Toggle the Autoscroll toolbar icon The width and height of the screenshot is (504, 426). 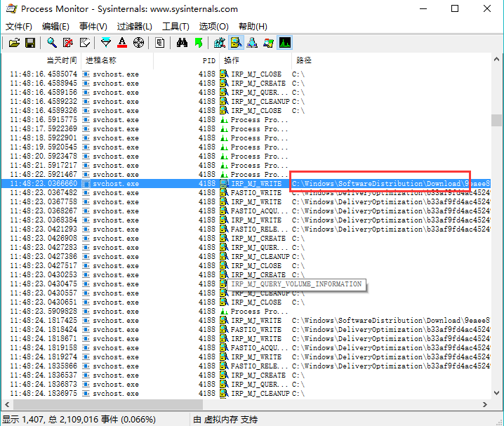(68, 43)
